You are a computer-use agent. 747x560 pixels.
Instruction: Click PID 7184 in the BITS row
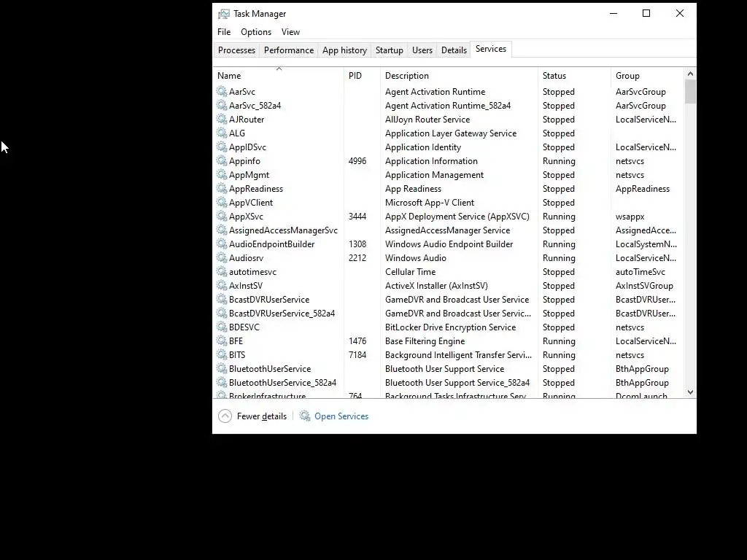357,355
